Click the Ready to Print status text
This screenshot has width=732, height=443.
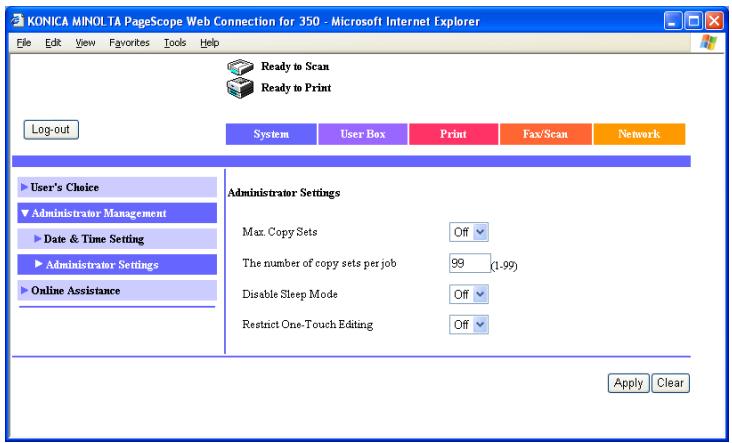click(x=296, y=88)
